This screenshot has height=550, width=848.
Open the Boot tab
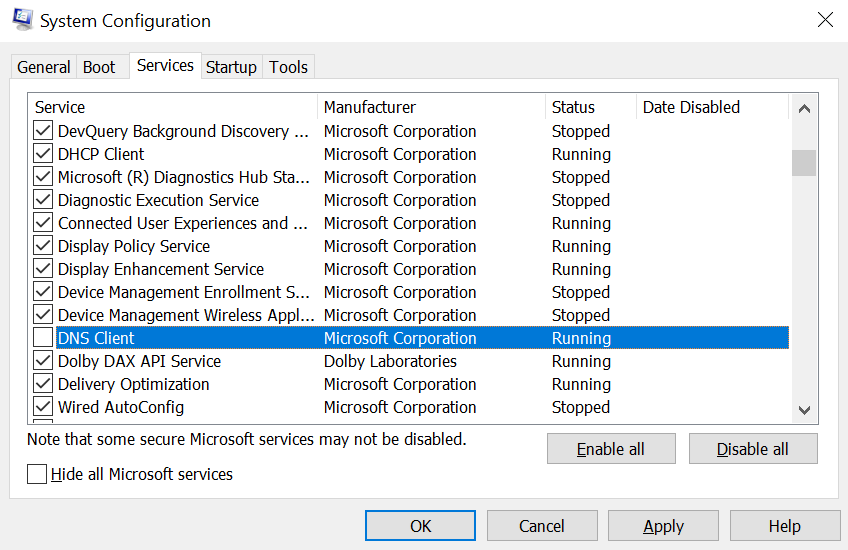point(99,67)
